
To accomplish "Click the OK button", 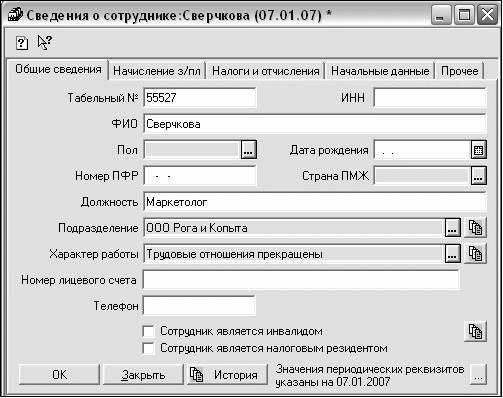I will coord(59,375).
